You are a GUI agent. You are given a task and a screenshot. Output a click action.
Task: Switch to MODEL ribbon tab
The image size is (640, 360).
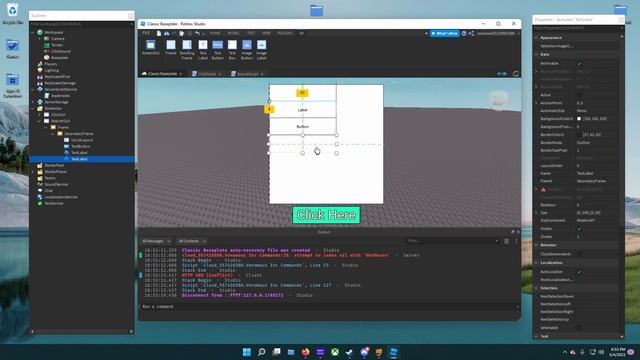pos(233,33)
